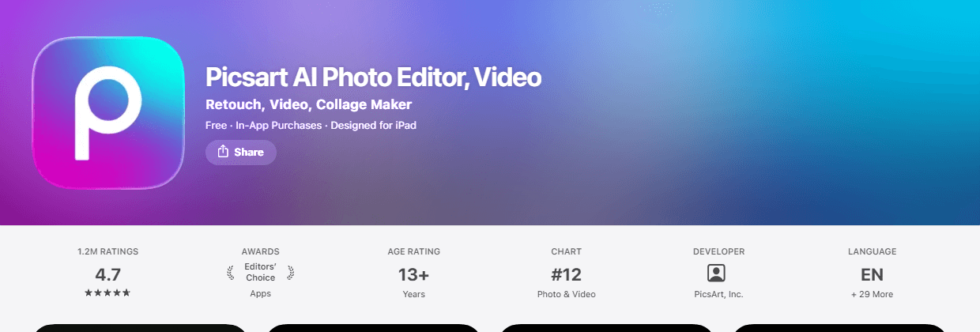Click the 'Free · In-App Purchases' text line
Screen dimensions: 980x332
(x=311, y=125)
